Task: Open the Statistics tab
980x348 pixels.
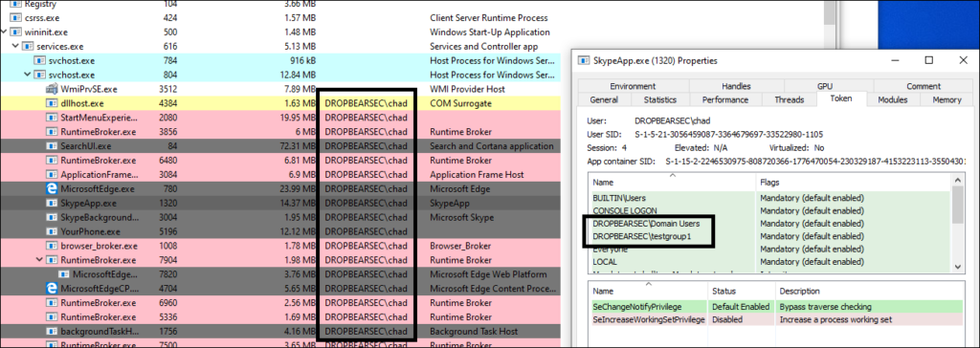Action: pos(660,99)
